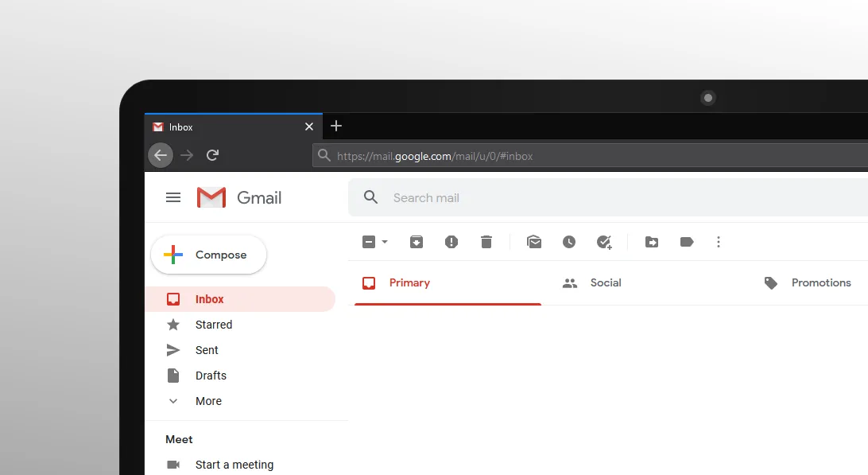
Task: Snooze mail using the clock icon
Action: coord(569,242)
